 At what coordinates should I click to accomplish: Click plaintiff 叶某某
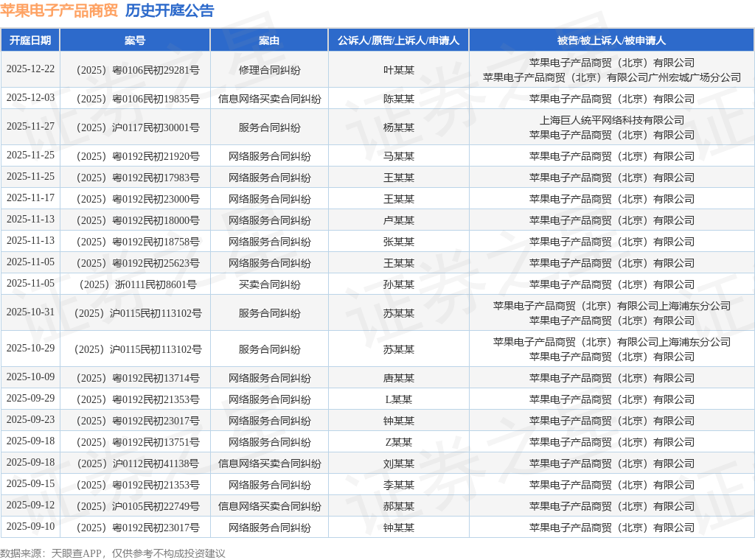click(399, 70)
